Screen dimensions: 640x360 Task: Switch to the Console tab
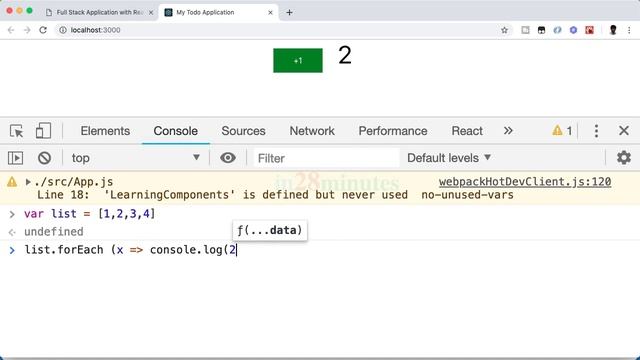click(176, 131)
